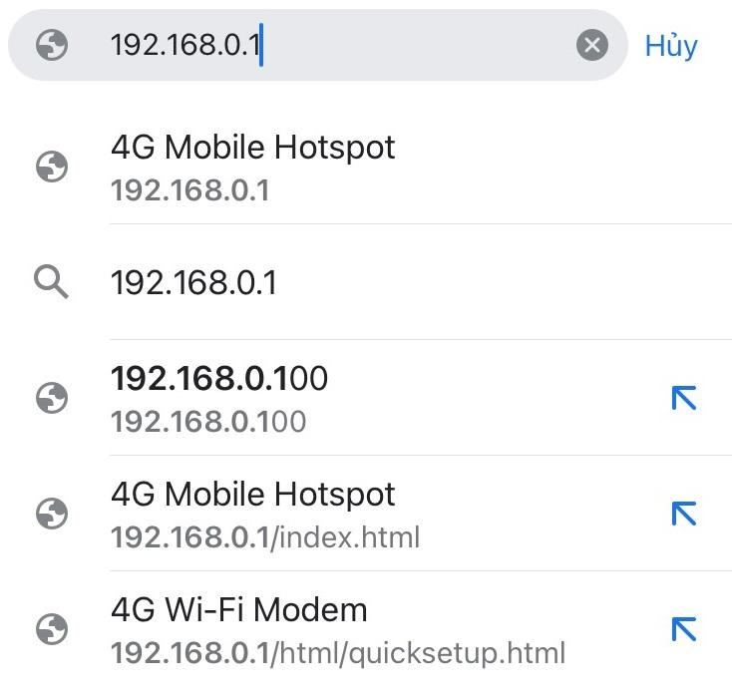Focus the address bar showing 192.168.0.1

pos(317,45)
